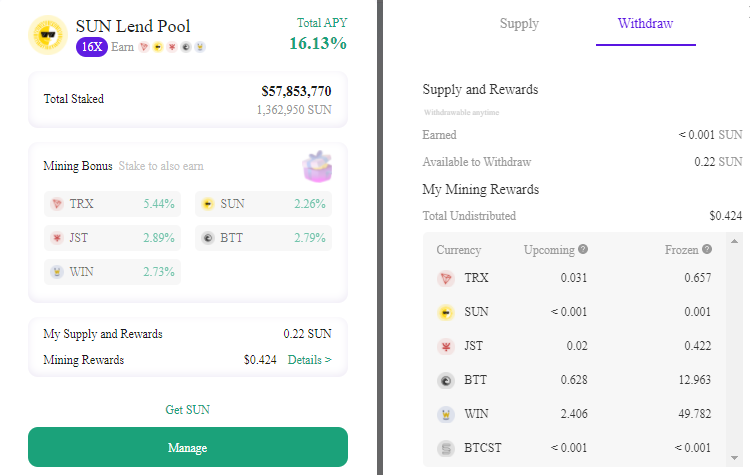This screenshot has height=475, width=750.
Task: Click the BTT 2.79% mining bonus tile
Action: click(x=264, y=238)
